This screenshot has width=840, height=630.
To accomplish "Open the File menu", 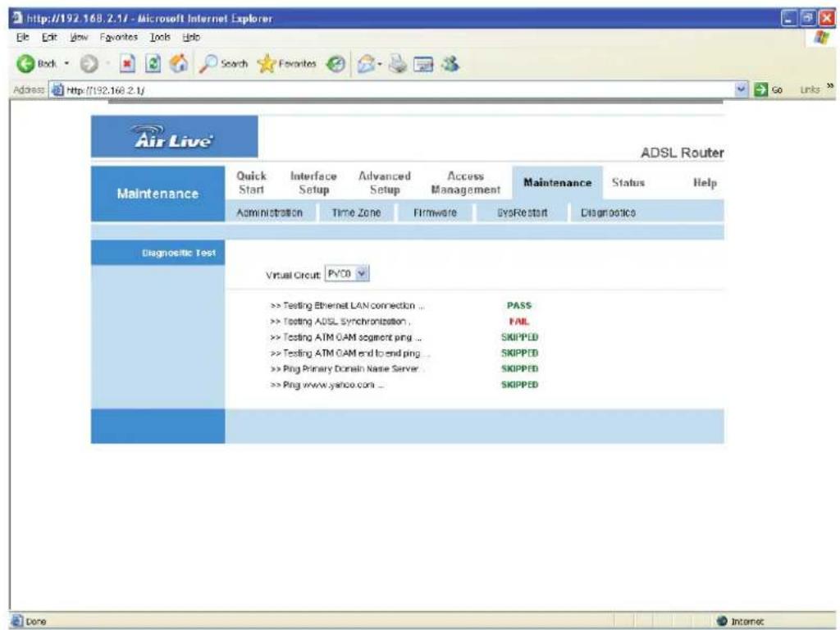I will [x=22, y=37].
